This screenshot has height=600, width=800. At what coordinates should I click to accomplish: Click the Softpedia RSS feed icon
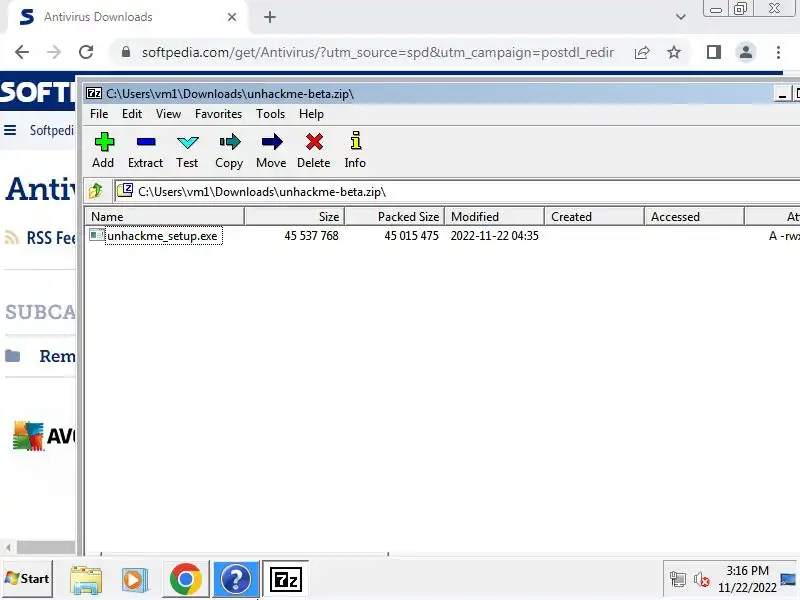click(x=12, y=237)
